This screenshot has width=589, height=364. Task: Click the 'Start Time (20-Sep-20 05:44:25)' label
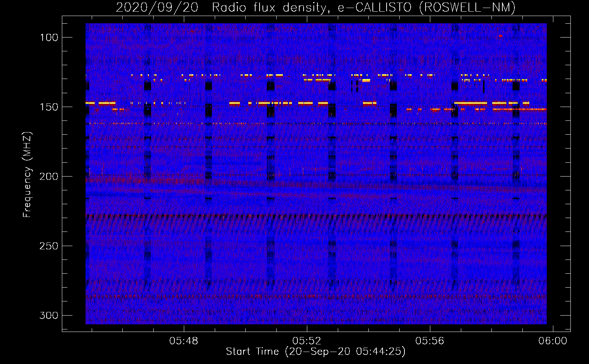[316, 352]
